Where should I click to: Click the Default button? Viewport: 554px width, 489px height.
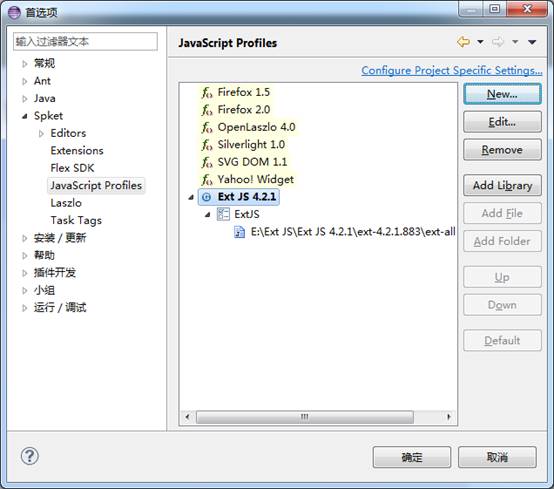(502, 340)
